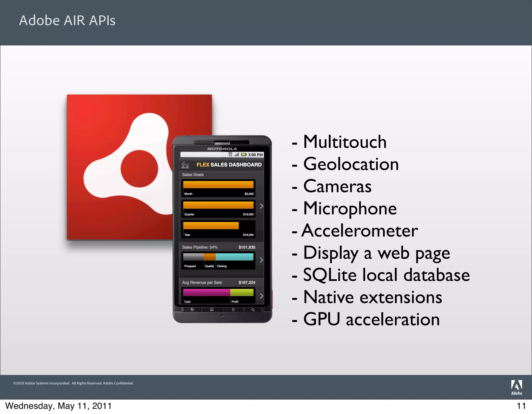
Task: Click the '$5,000' Month value
Action: (249, 194)
